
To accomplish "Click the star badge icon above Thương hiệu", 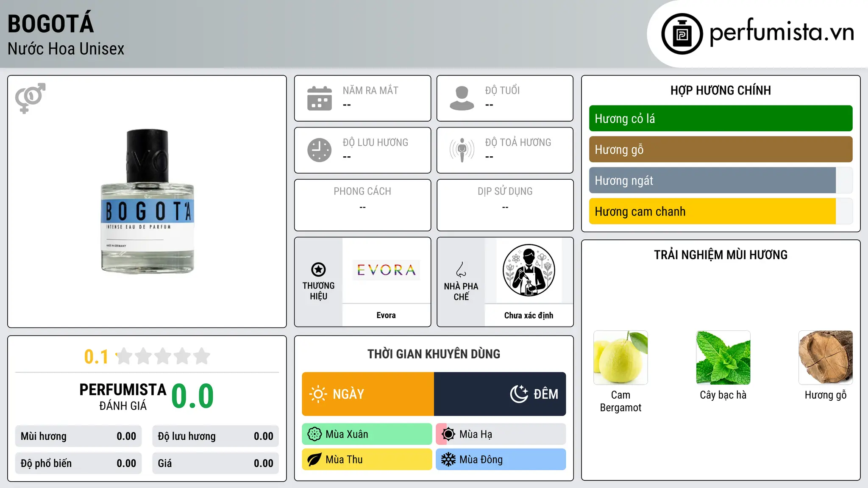I will point(318,269).
